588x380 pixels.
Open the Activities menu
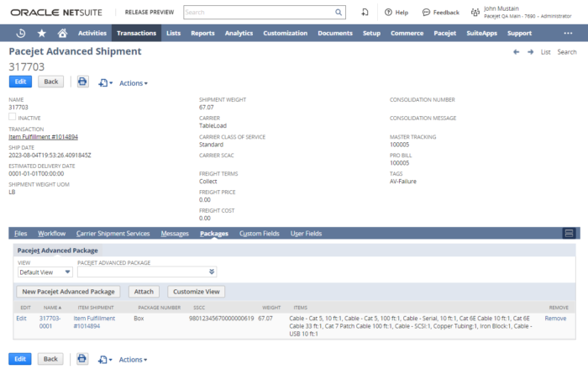(92, 33)
